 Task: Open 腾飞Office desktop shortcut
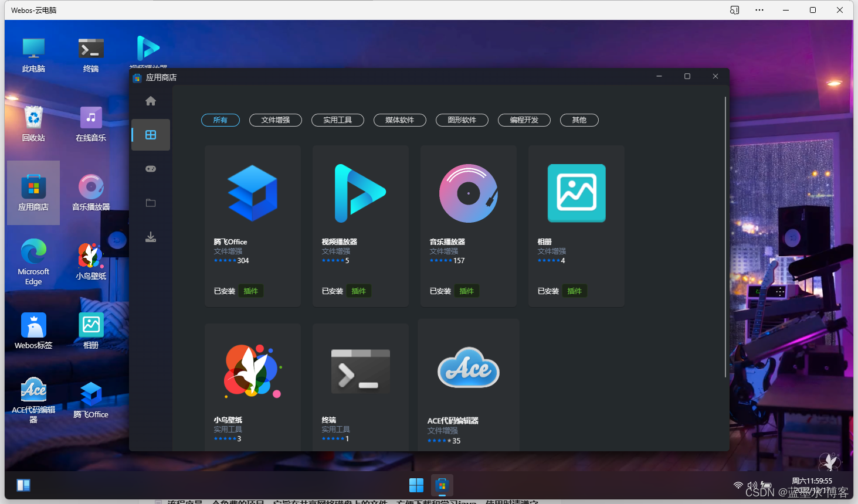tap(91, 400)
